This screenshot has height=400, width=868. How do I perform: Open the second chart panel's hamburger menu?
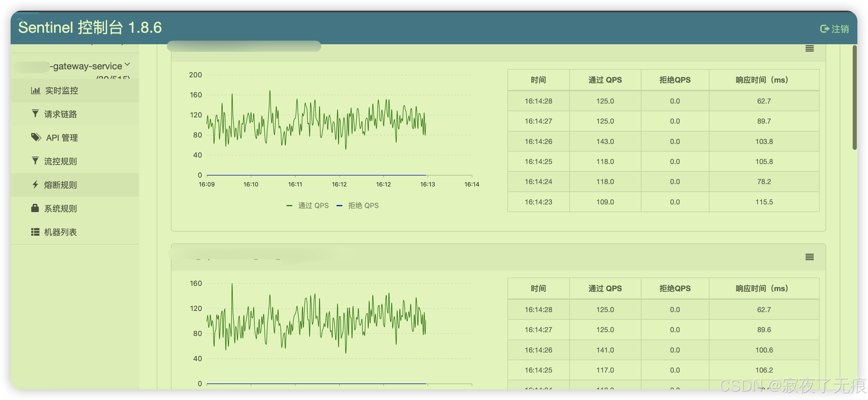pos(809,257)
